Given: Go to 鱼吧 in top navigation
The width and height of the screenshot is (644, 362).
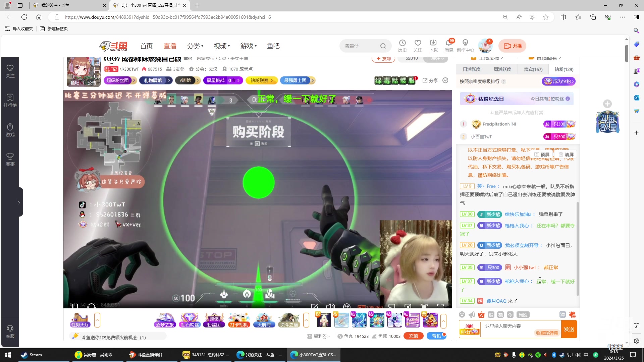Looking at the screenshot, I should click(273, 46).
